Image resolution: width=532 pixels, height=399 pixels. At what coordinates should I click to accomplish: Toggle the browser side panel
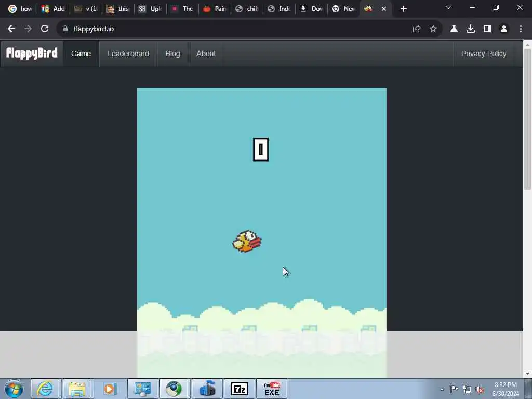[x=487, y=29]
